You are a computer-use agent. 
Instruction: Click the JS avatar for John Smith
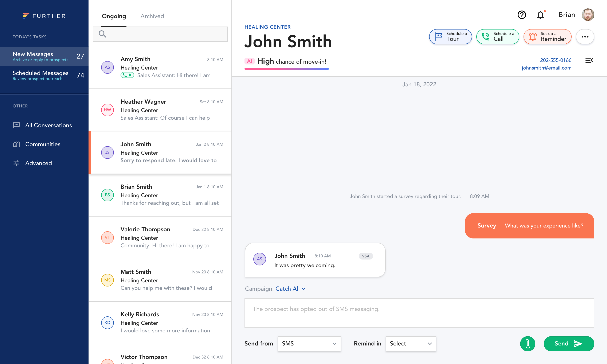coord(107,152)
